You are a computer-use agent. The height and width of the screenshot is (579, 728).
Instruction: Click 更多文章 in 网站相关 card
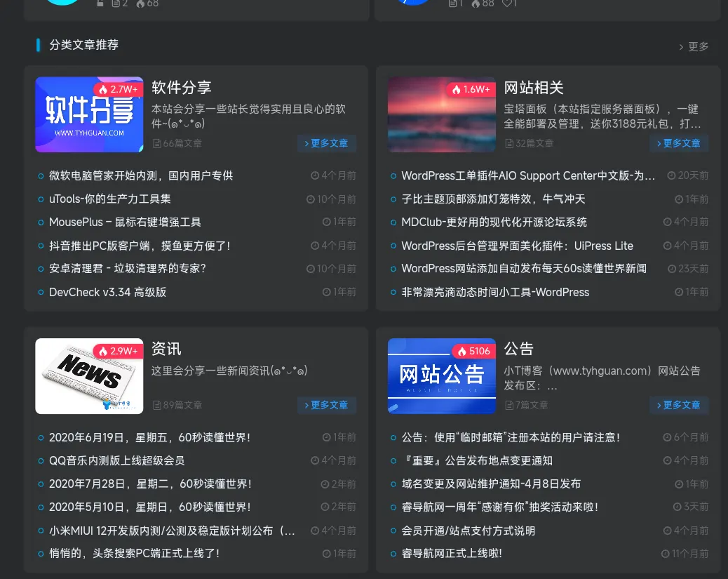679,143
